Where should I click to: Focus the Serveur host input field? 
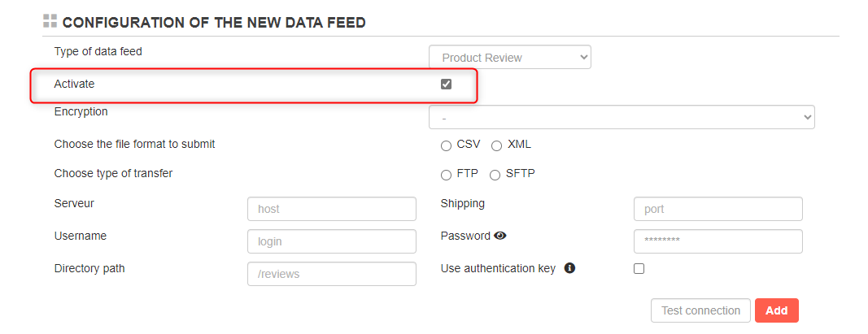pos(332,209)
